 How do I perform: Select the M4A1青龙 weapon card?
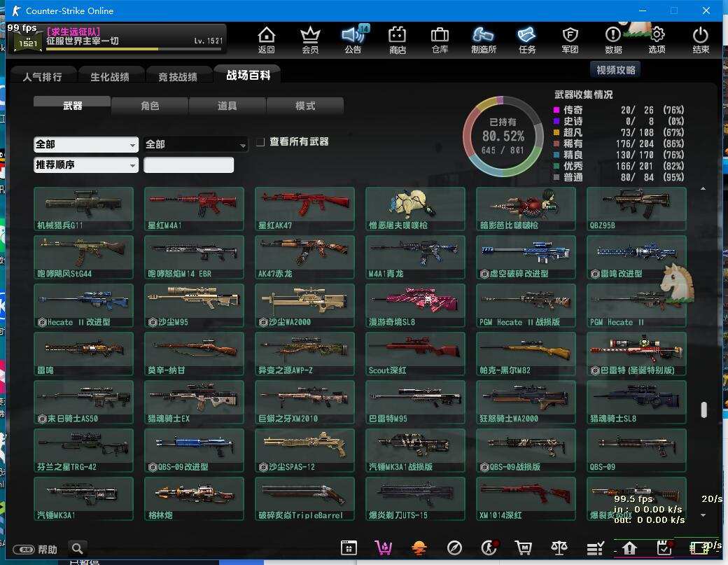click(x=415, y=257)
